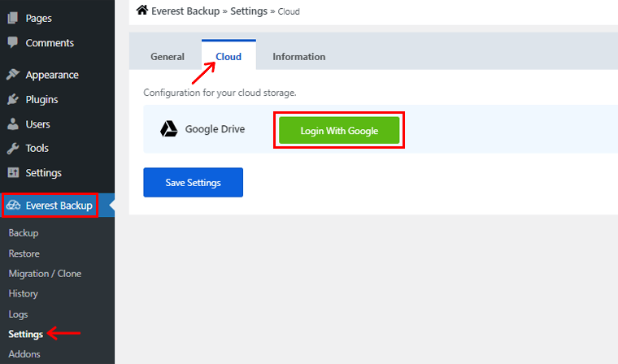Click the Google Drive label text

(215, 129)
